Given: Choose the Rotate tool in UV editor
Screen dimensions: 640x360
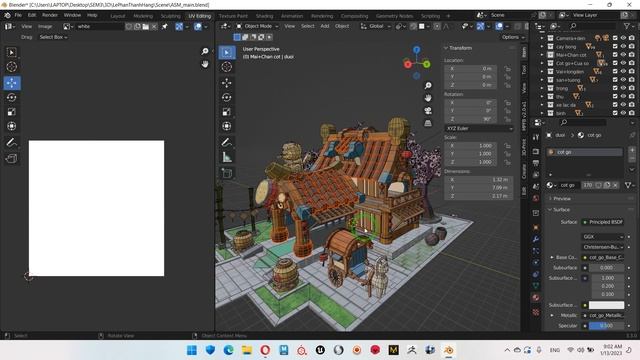Looking at the screenshot, I should [11, 98].
